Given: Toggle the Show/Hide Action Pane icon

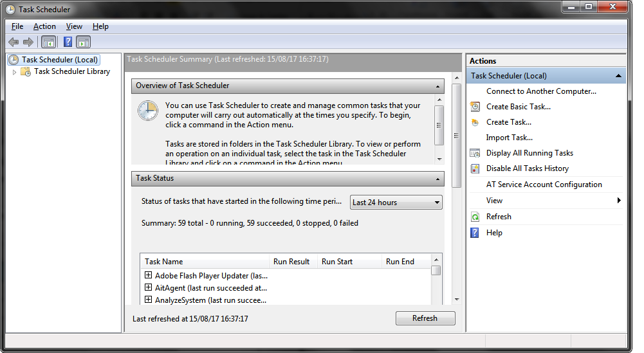Looking at the screenshot, I should pos(84,42).
